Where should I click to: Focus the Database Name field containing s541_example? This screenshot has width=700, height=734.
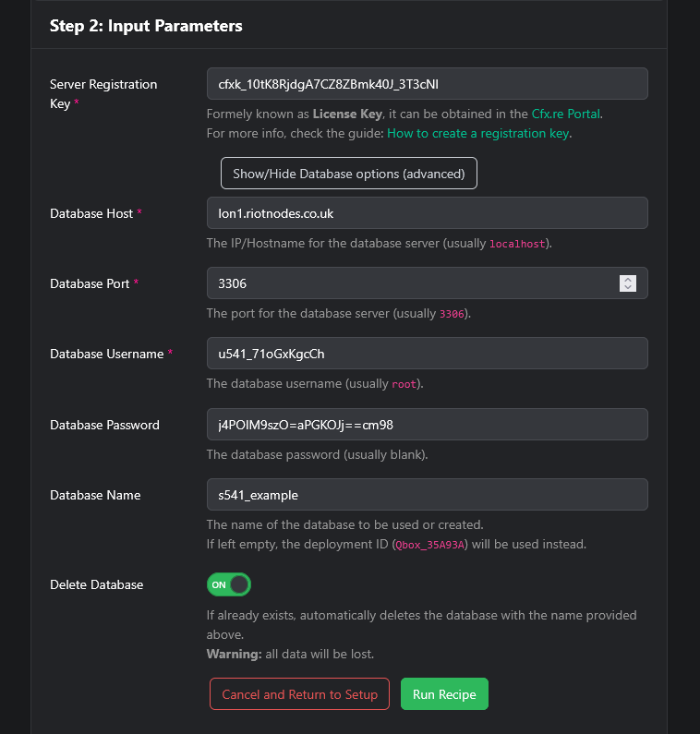pos(427,495)
